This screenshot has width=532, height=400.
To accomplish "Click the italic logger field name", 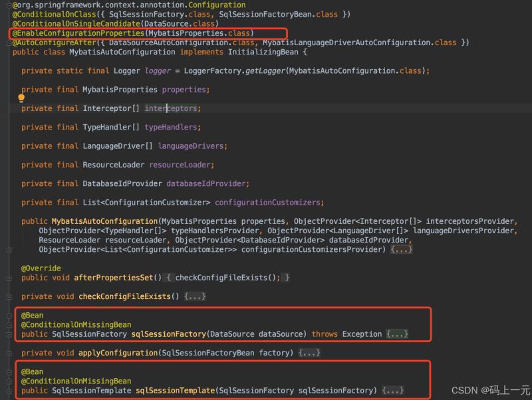I will click(158, 71).
